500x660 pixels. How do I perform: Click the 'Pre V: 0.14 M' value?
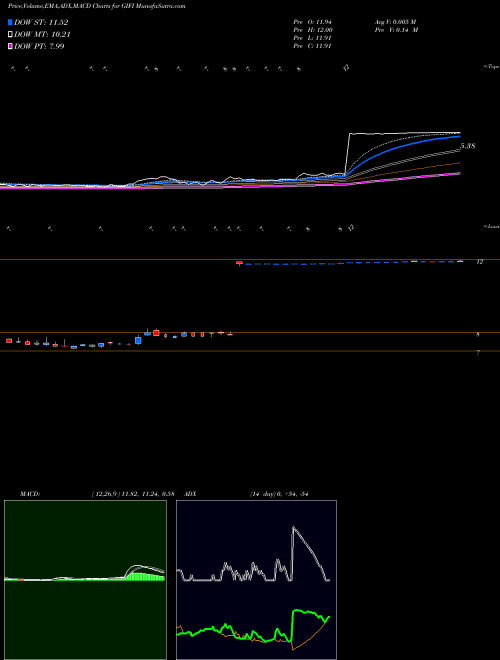[396, 30]
